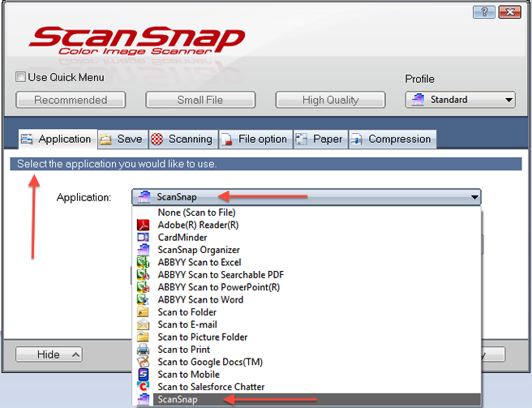Click the Save tab folder icon
532x408 pixels.
pyautogui.click(x=105, y=140)
